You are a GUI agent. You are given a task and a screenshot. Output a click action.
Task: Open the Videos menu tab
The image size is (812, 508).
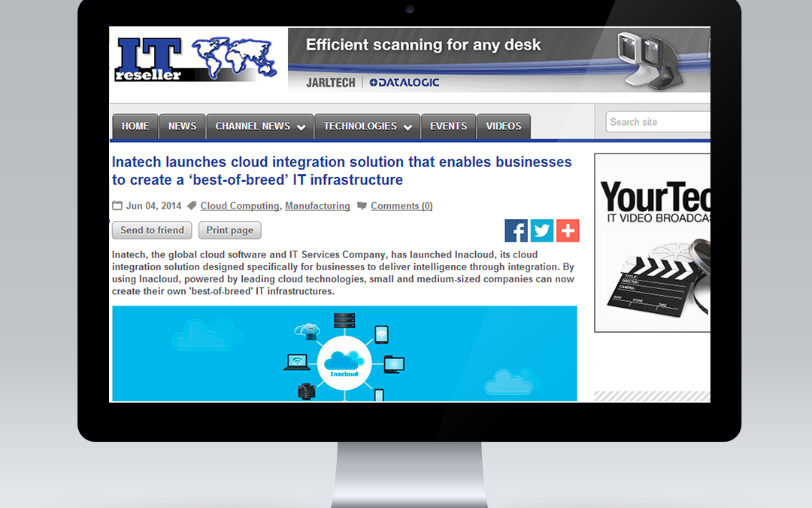click(x=503, y=126)
